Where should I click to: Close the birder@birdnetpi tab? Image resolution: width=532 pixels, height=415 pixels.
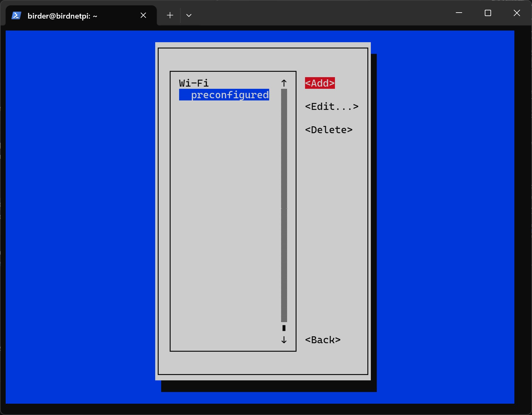(143, 15)
